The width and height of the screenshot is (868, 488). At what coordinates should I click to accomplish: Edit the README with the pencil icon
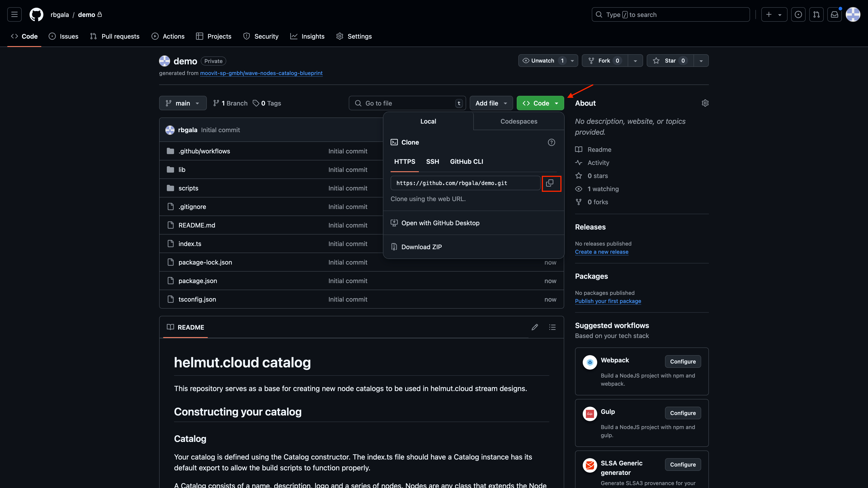point(535,327)
